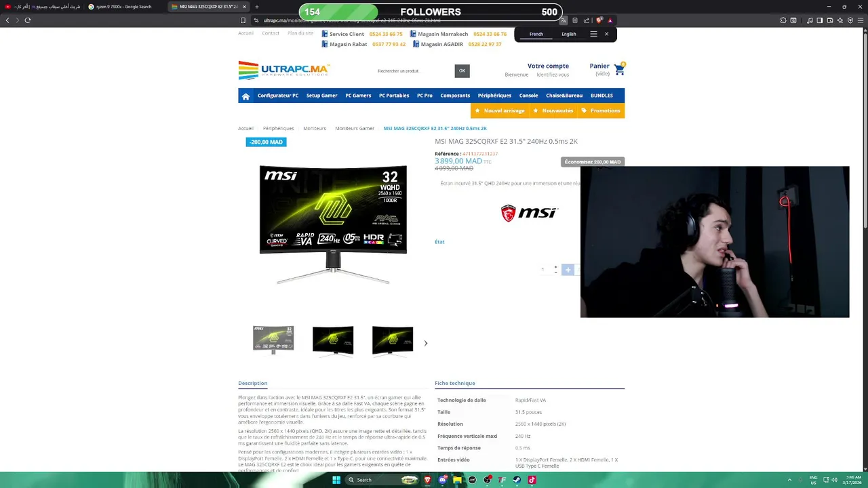Open the Composants menu
The width and height of the screenshot is (868, 488).
[455, 96]
